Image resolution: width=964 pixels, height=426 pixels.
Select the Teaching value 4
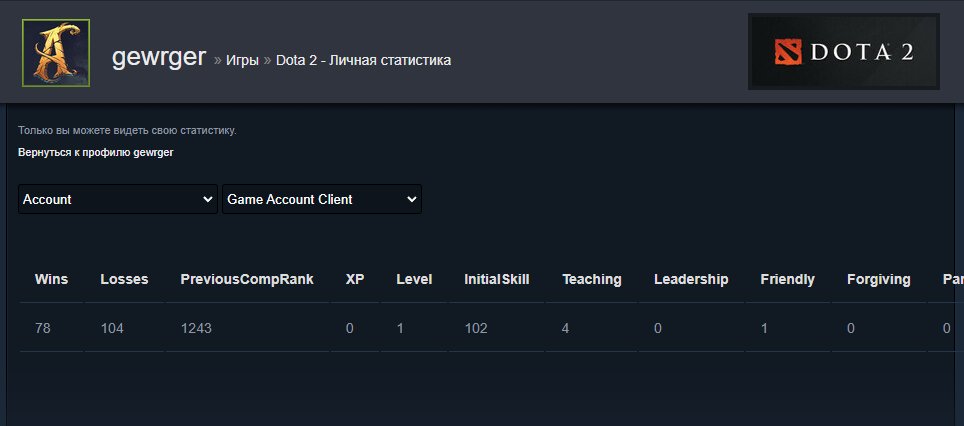point(565,328)
